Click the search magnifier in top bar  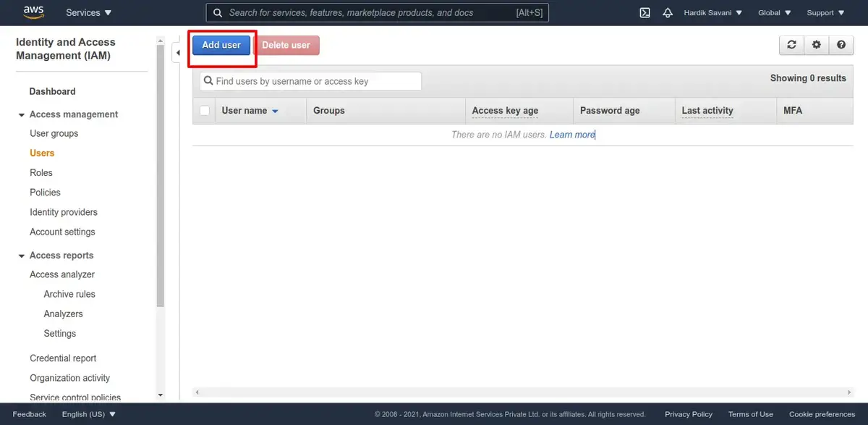(x=218, y=12)
